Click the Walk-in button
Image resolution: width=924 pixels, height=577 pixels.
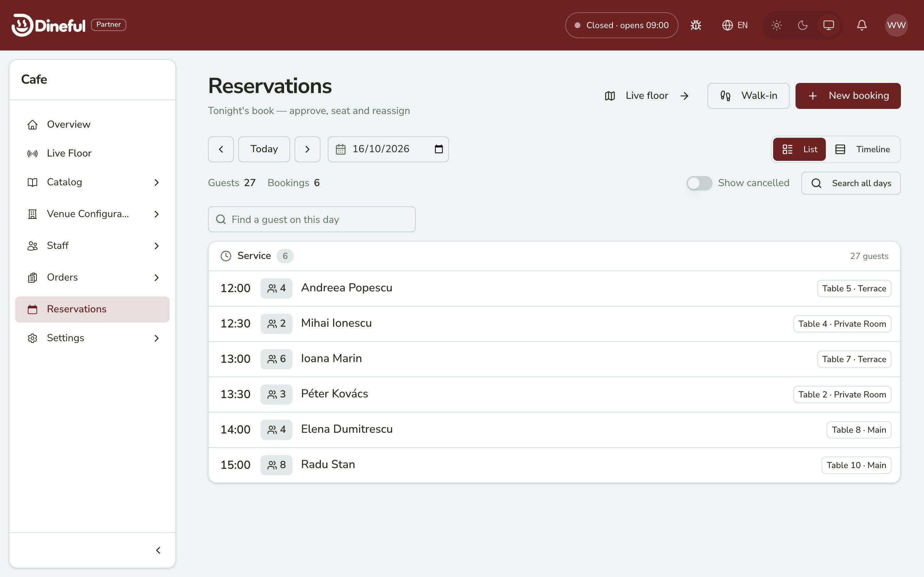click(x=748, y=96)
